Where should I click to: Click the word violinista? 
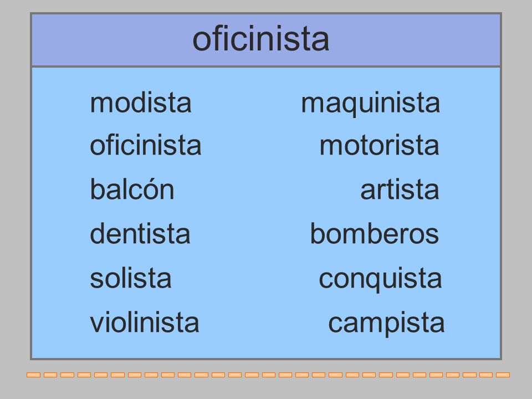145,322
